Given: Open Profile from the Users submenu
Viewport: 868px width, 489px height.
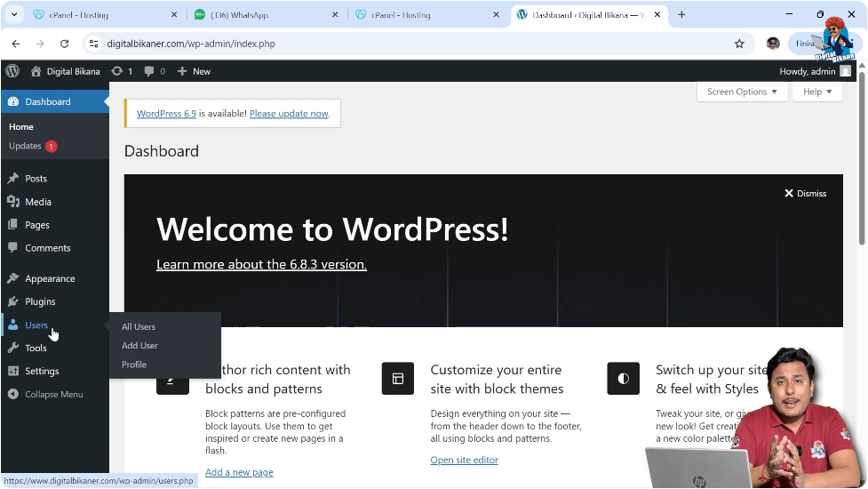Looking at the screenshot, I should click(134, 365).
